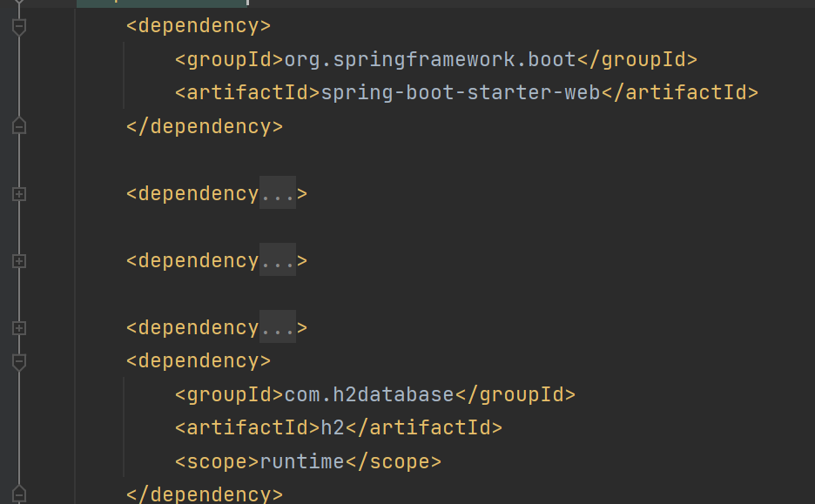Click the closing dependency tag below spring-boot-starter-web

tap(205, 127)
